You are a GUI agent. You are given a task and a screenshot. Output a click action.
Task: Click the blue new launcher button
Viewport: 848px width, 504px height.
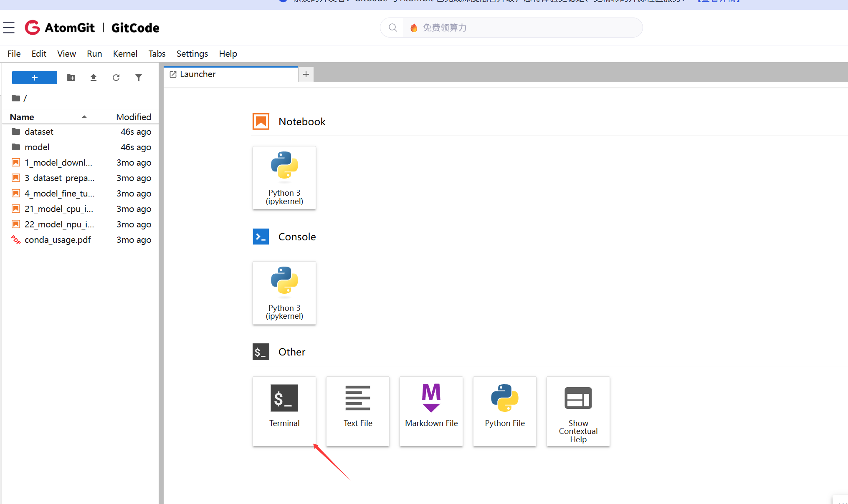click(x=34, y=78)
